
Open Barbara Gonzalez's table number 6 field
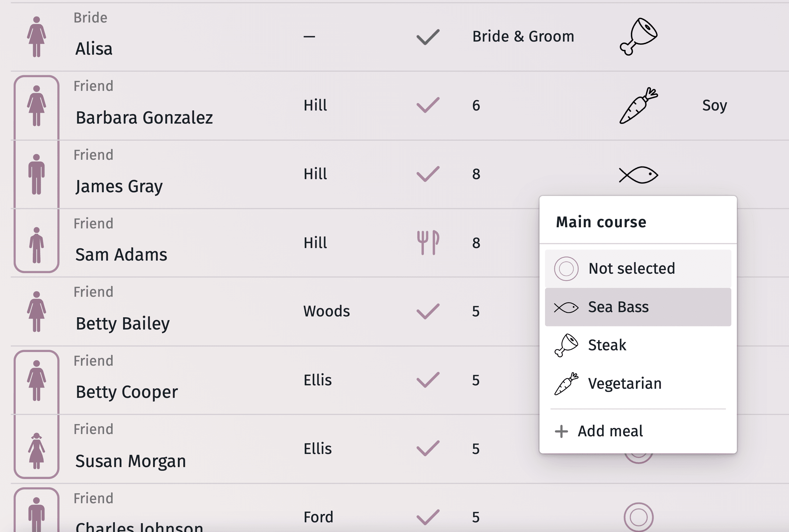[476, 106]
